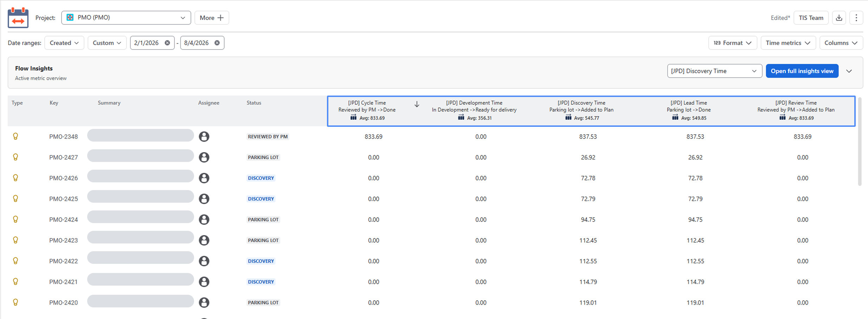Click chart icon under Lead Time header
Image resolution: width=868 pixels, height=319 pixels.
pos(675,118)
